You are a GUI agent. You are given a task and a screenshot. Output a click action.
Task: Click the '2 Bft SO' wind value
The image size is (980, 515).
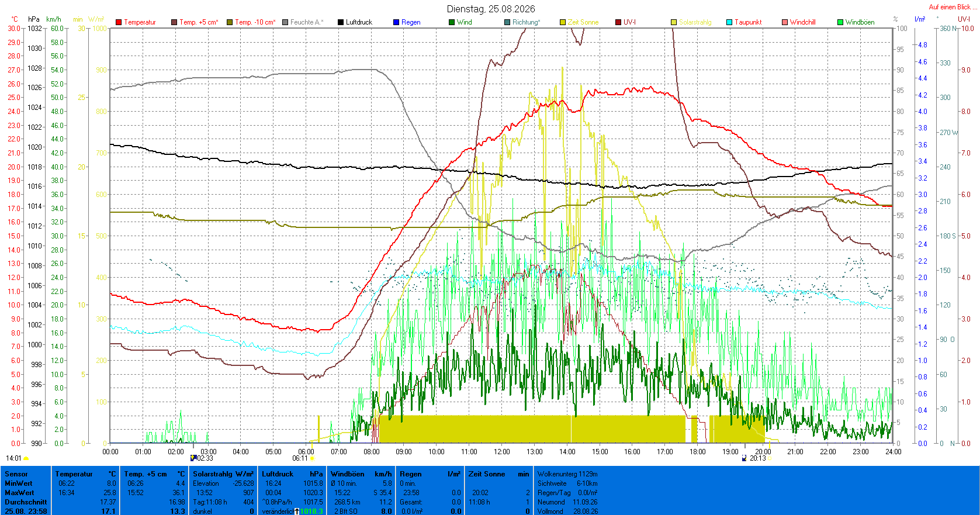coord(345,511)
